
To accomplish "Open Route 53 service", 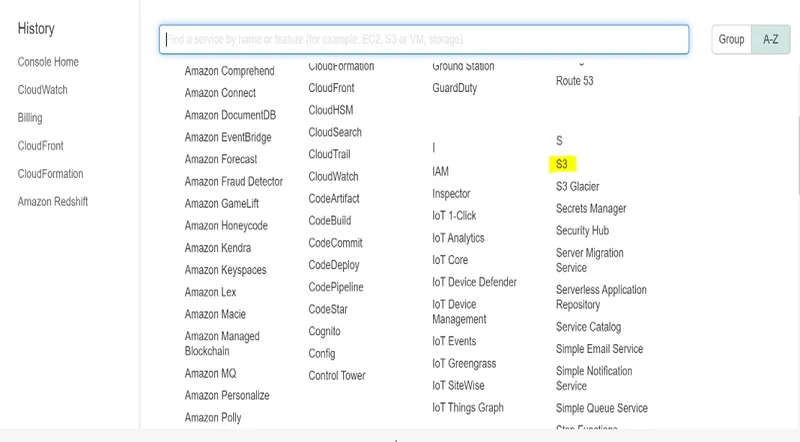I will (x=574, y=81).
